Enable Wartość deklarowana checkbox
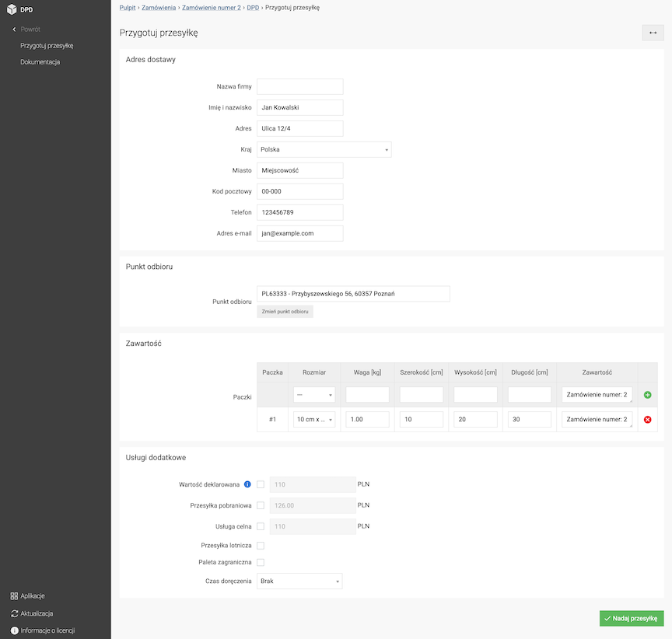 coord(261,484)
